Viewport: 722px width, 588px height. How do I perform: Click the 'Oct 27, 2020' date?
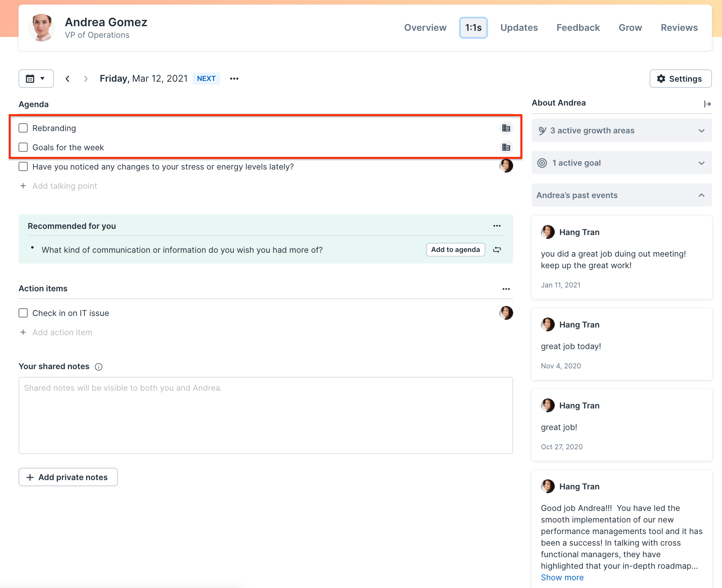pos(562,447)
